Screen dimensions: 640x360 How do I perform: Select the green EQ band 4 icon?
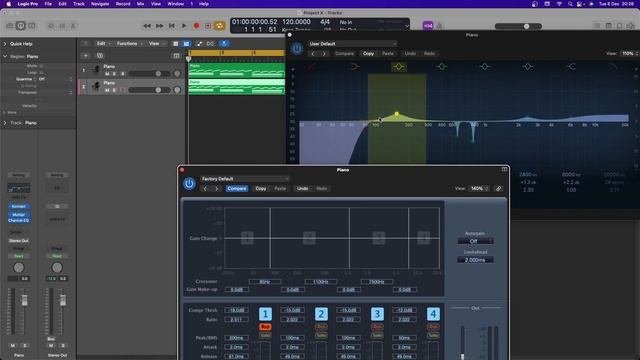click(442, 67)
